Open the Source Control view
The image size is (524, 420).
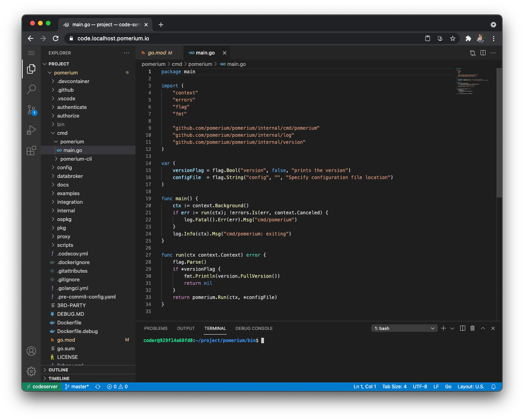tap(31, 110)
